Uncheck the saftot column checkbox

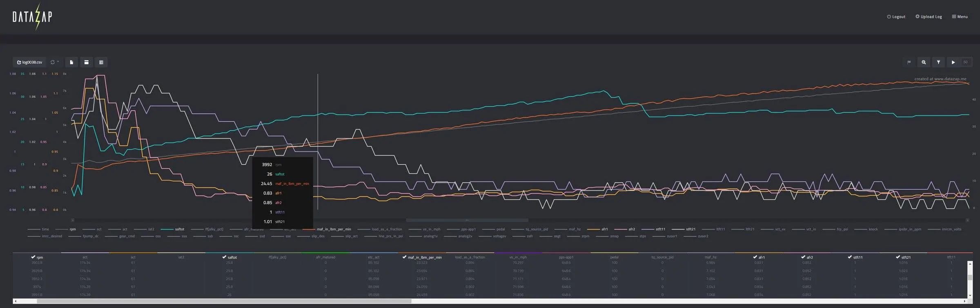(x=224, y=257)
